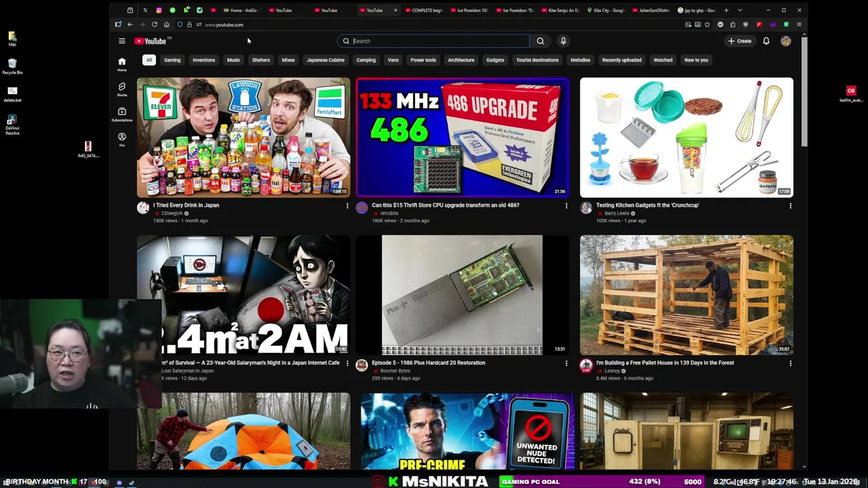868x488 pixels.
Task: Start voice search with the microphone
Action: tap(563, 41)
